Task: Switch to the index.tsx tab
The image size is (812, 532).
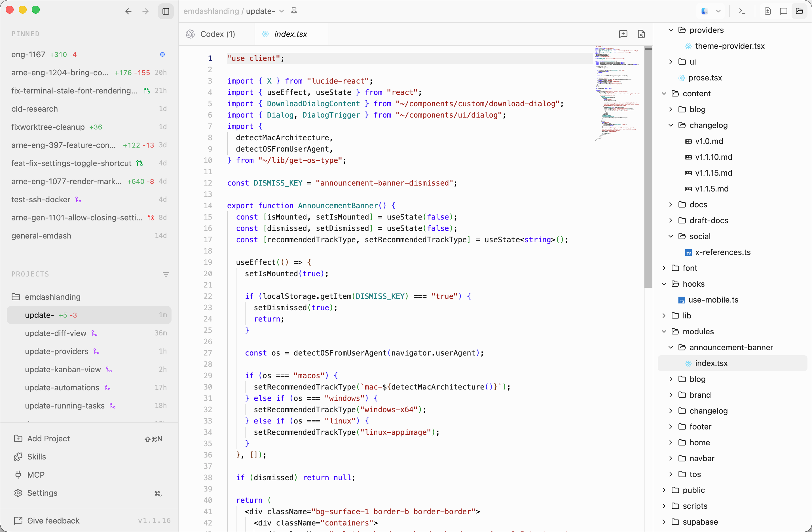Action: [x=292, y=34]
